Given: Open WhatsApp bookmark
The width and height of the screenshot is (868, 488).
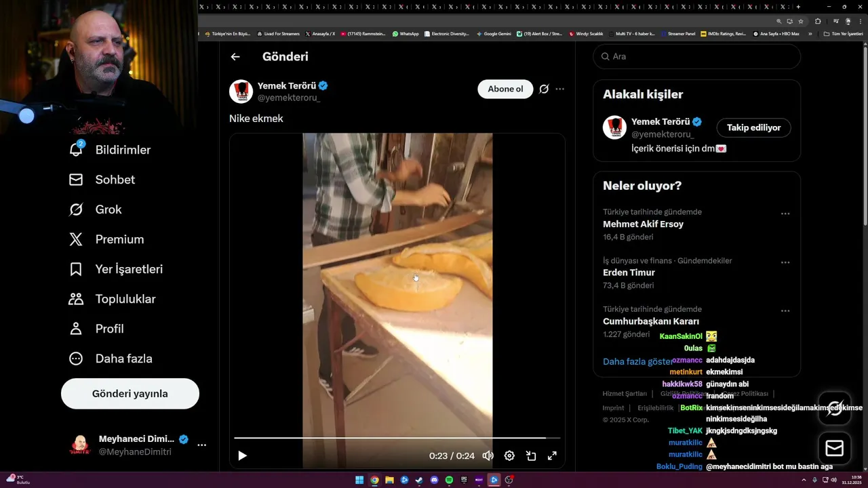Looking at the screenshot, I should [x=406, y=33].
